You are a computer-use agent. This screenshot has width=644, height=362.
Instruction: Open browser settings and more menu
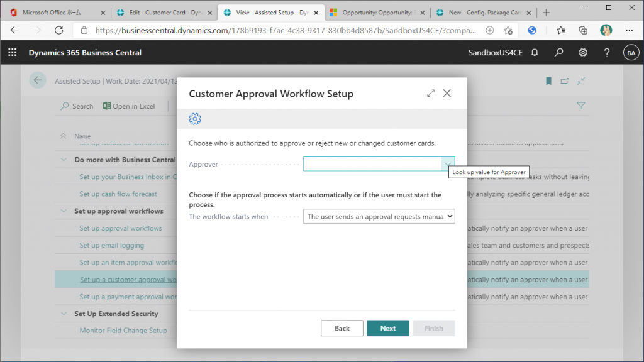(x=629, y=30)
